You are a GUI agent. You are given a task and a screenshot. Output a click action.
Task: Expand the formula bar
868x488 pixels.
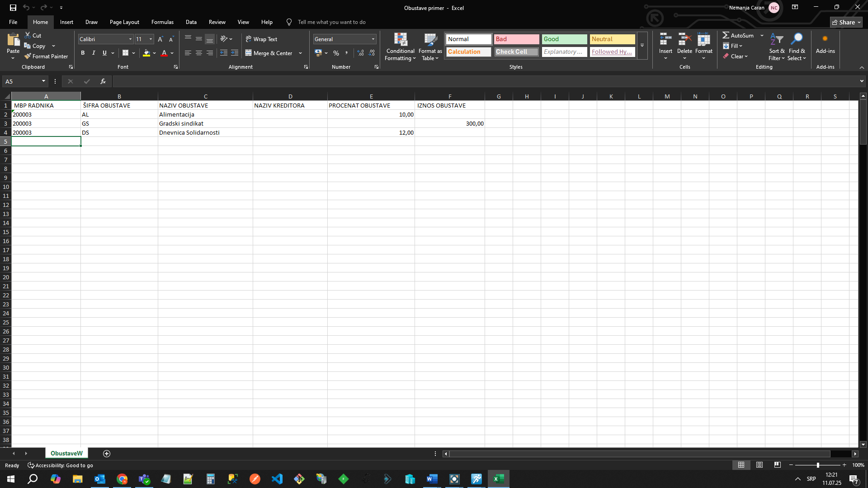pos(862,81)
